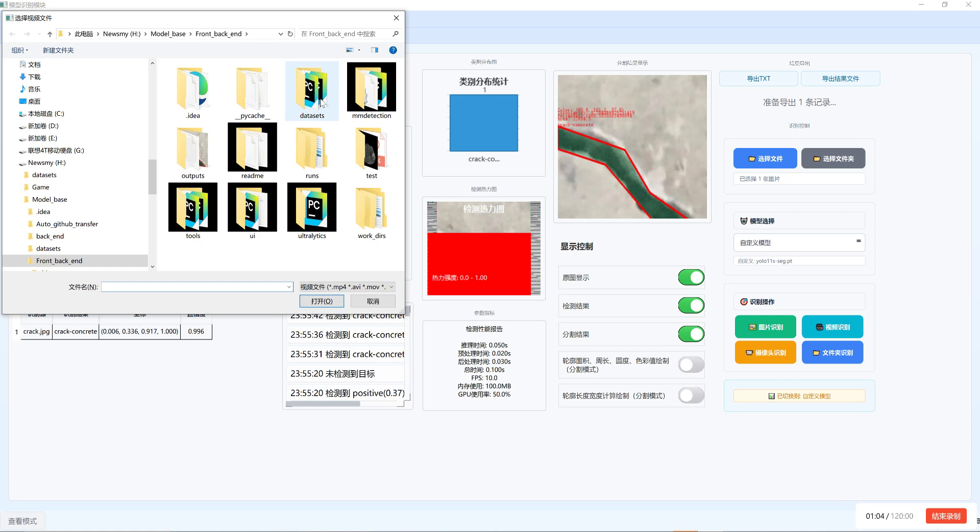Enable the 轮廓面积周长 drawing toggle

690,365
